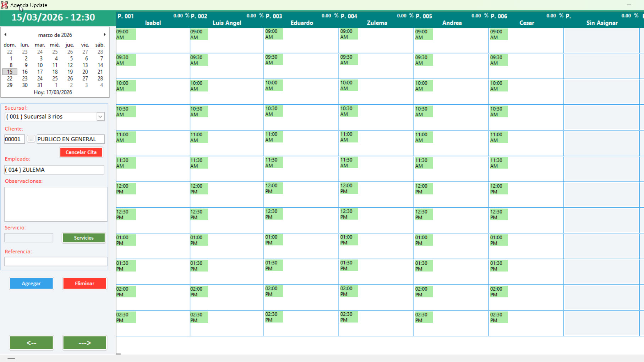Open the Sucursal dropdown list
644x362 pixels.
(100, 117)
